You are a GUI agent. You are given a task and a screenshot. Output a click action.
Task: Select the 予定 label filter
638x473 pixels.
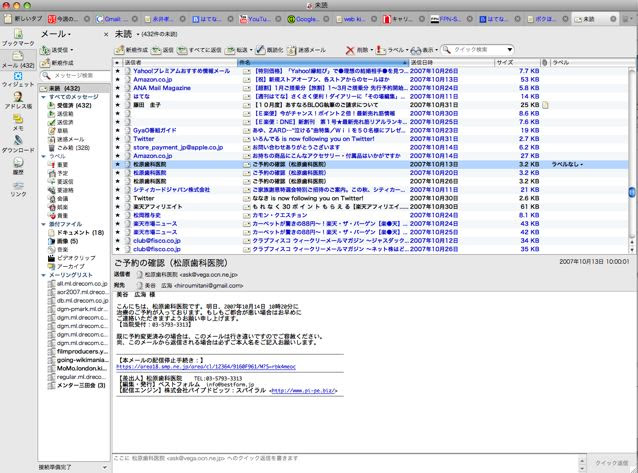58,173
